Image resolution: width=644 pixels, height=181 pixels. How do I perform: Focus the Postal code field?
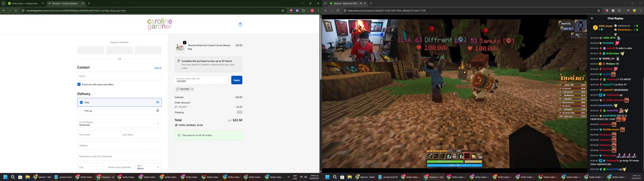point(119,167)
